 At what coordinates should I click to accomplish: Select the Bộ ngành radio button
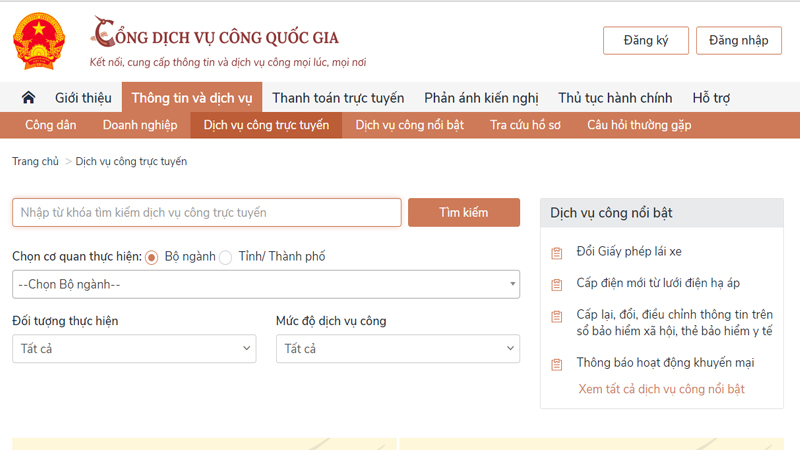pos(152,257)
